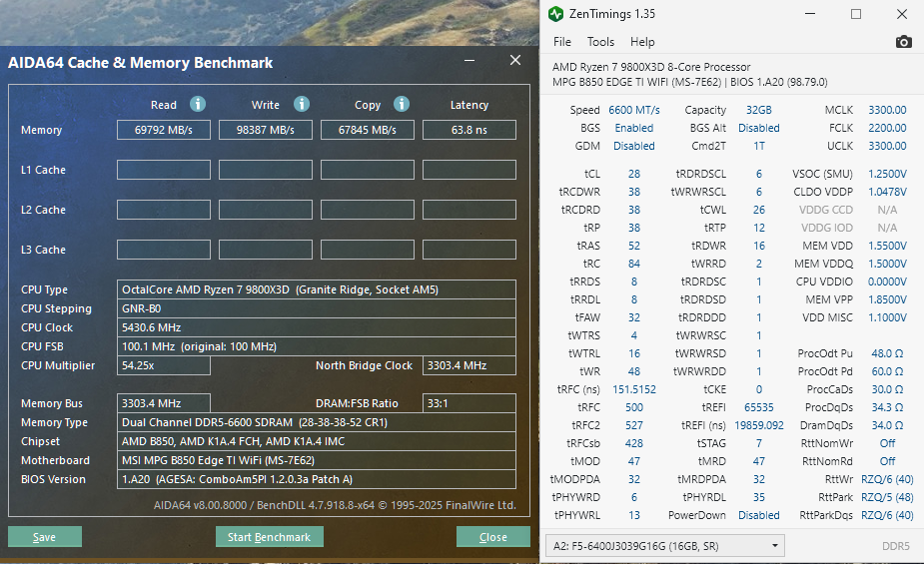Screen dimensions: 924x564
Task: Click the tRC value 84
Action: pyautogui.click(x=634, y=264)
